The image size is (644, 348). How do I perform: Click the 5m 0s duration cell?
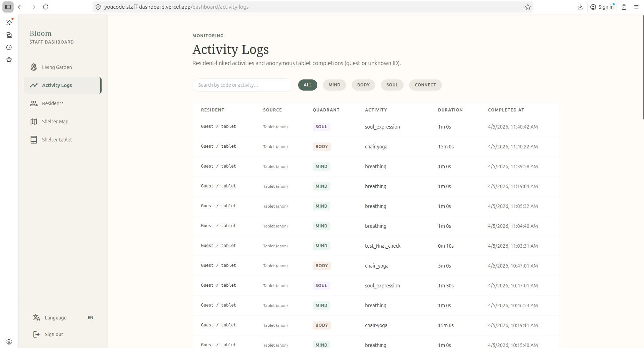[x=444, y=266]
